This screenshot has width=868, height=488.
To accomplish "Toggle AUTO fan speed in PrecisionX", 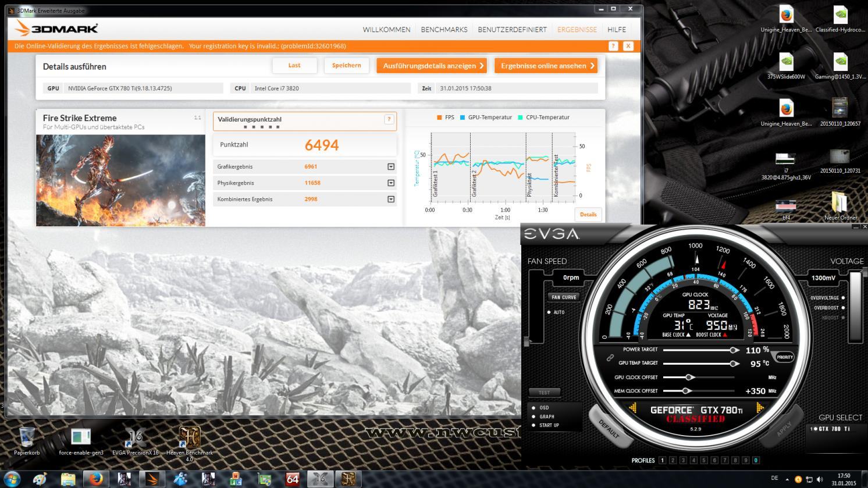I will (556, 312).
